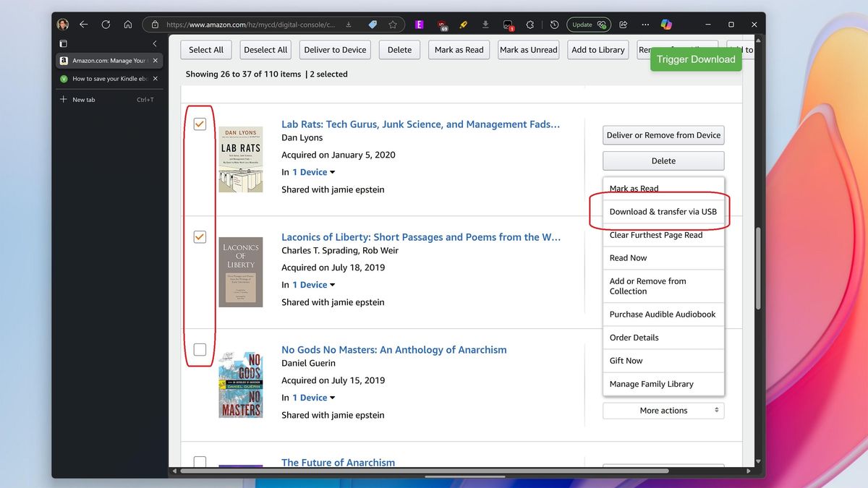Click the green Trigger Download button
This screenshot has width=868, height=488.
(696, 59)
